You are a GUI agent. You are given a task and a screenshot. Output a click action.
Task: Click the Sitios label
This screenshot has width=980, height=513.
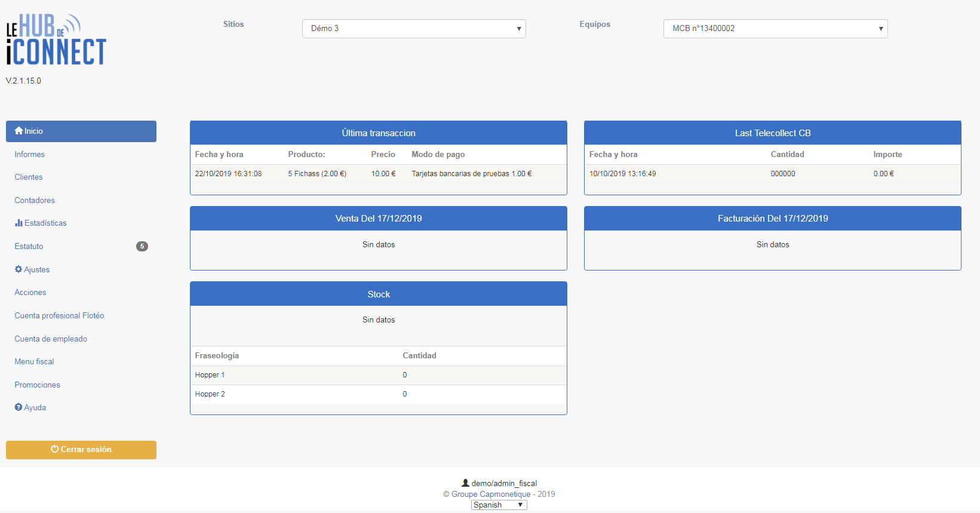[x=234, y=24]
